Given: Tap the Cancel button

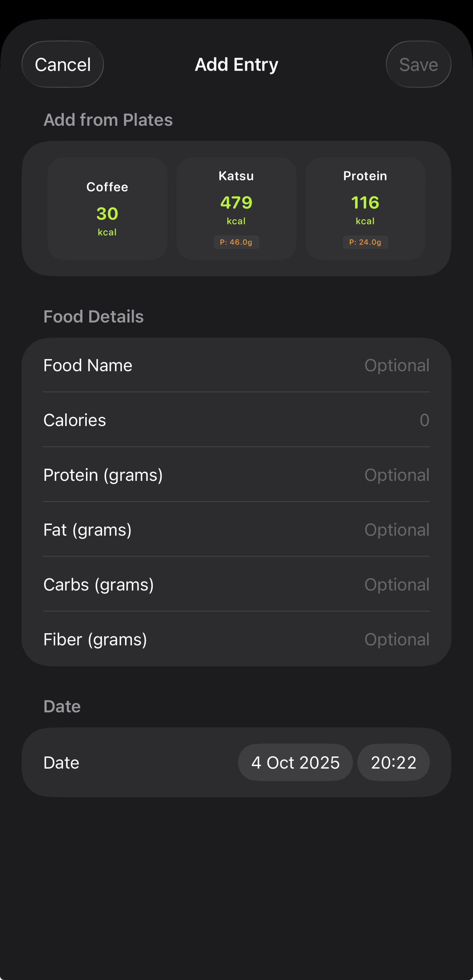Looking at the screenshot, I should click(63, 64).
